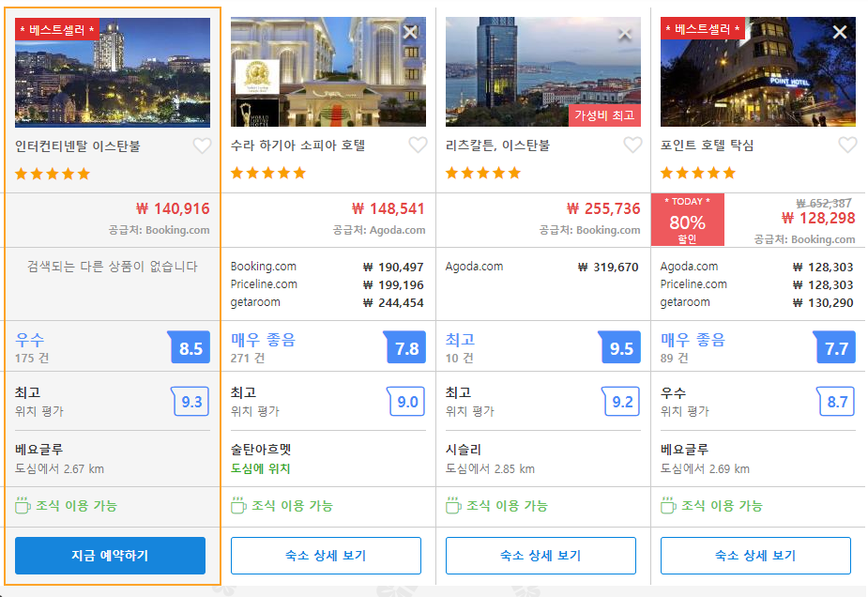Open the 인터컨티넨탈 이스탄불 hotel name
The width and height of the screenshot is (868, 597).
(x=78, y=146)
